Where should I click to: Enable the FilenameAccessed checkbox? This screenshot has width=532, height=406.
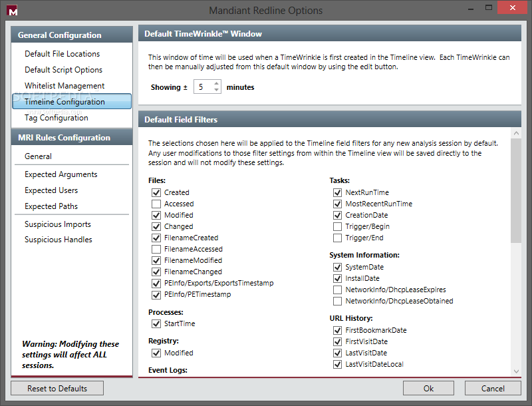point(156,249)
